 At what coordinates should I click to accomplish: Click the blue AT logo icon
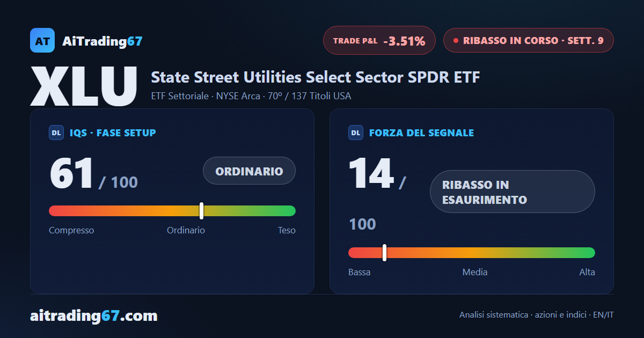tap(42, 40)
